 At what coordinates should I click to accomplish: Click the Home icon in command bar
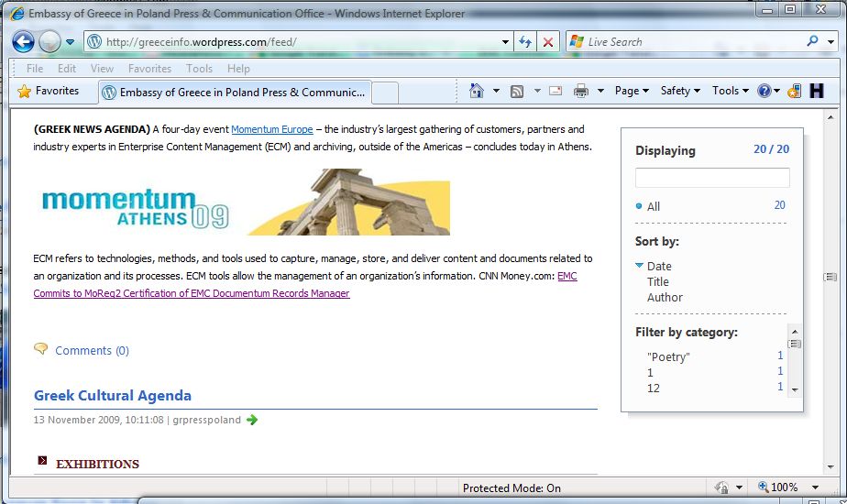point(476,91)
